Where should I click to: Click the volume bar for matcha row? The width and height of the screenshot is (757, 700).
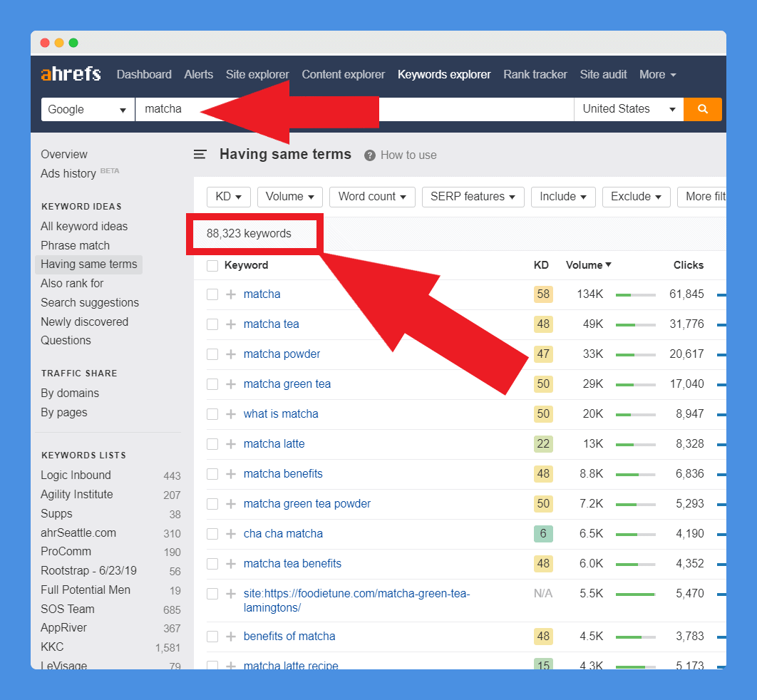pos(635,294)
